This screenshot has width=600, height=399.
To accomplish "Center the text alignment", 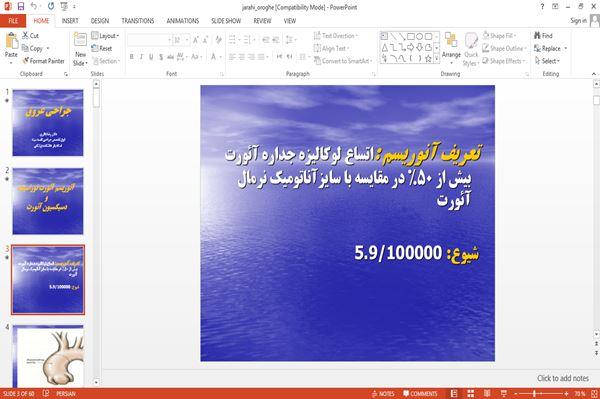I will click(242, 57).
